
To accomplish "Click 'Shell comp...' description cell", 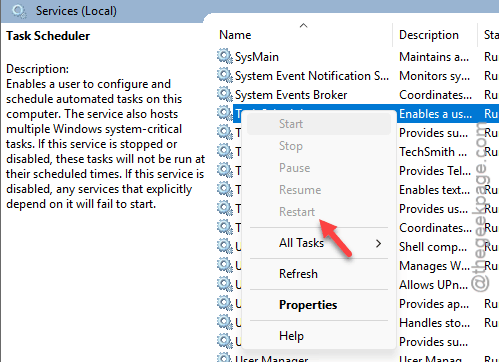I will (x=433, y=247).
